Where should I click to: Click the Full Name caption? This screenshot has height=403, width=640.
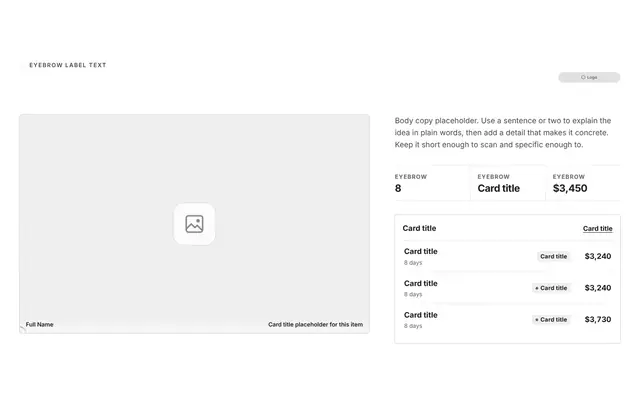[x=40, y=325]
